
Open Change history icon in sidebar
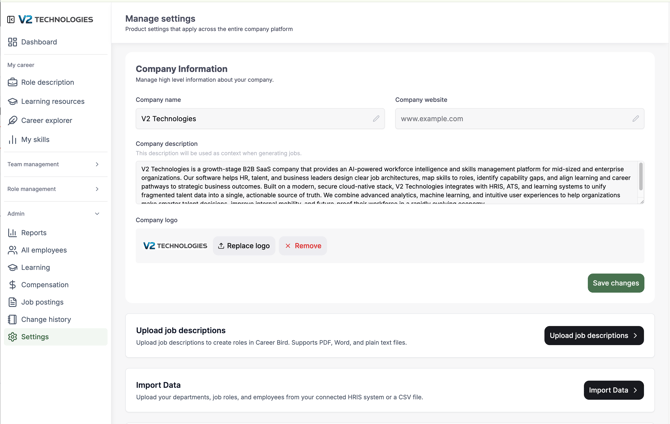point(12,319)
